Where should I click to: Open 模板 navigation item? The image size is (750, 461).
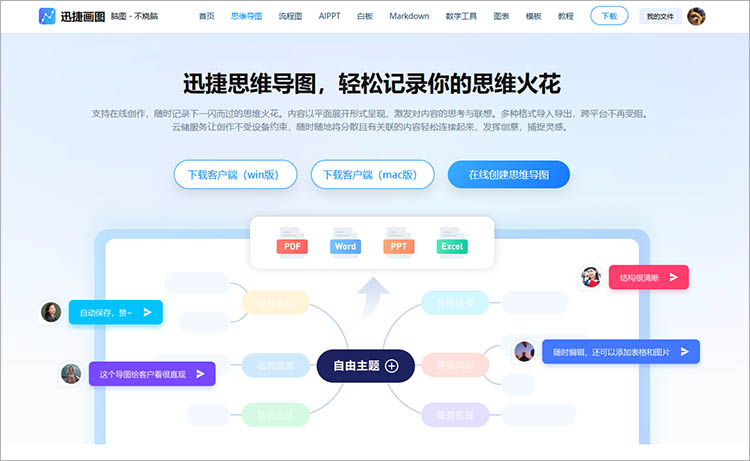pos(533,16)
